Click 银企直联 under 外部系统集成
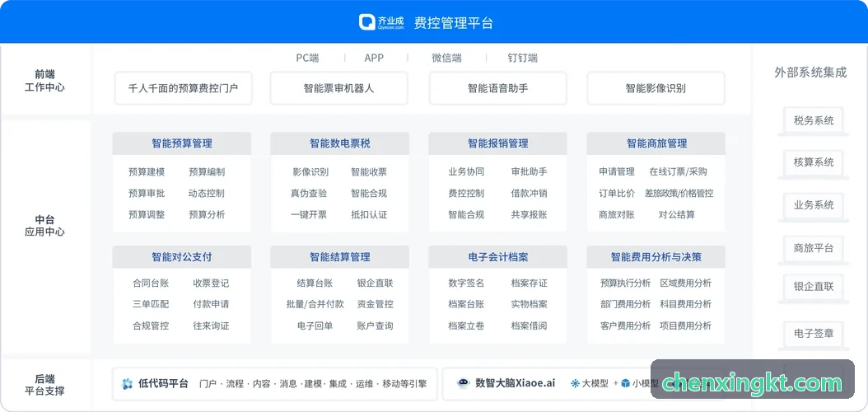Image resolution: width=868 pixels, height=412 pixels. pyautogui.click(x=813, y=286)
